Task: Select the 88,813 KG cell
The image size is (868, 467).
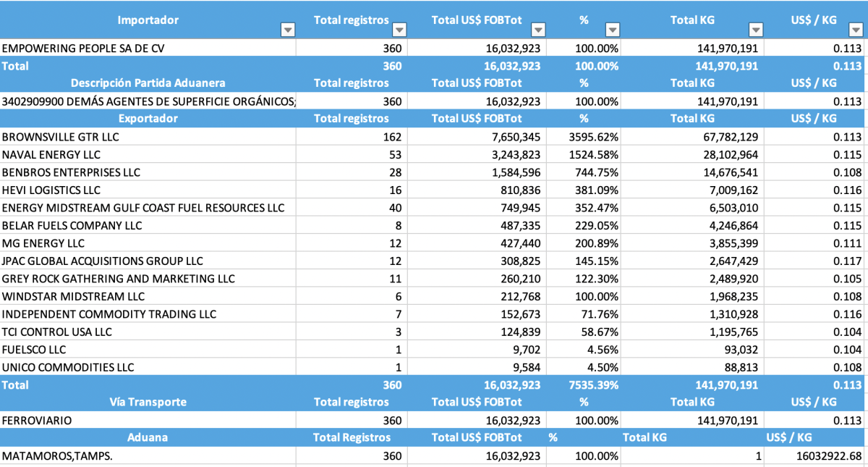Action: (x=693, y=368)
